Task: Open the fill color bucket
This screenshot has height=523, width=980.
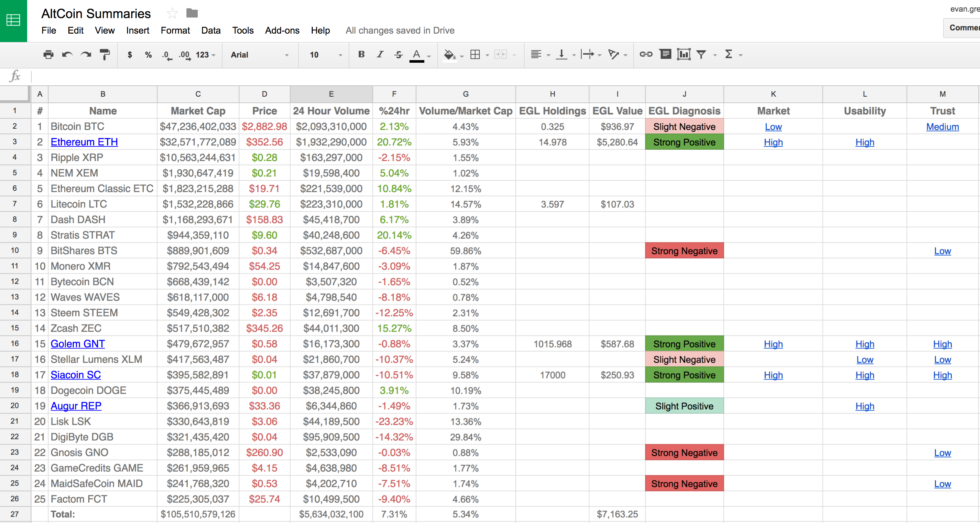Action: point(450,55)
